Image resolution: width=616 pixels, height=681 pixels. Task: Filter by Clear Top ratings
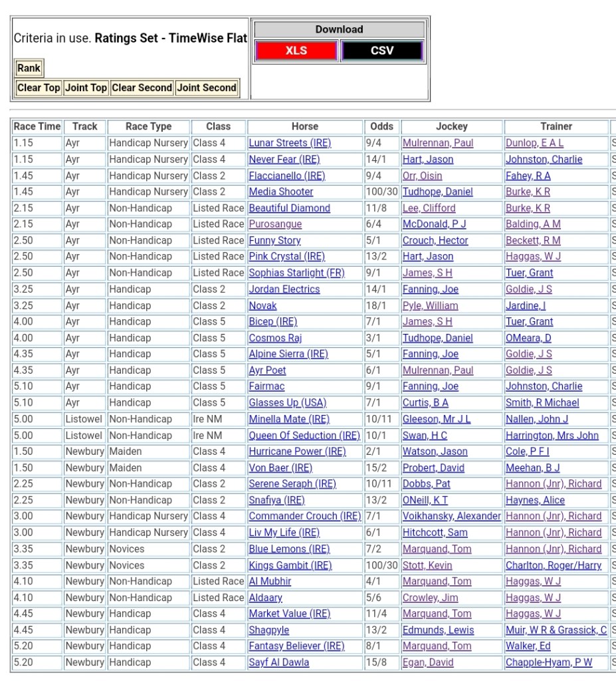point(39,88)
